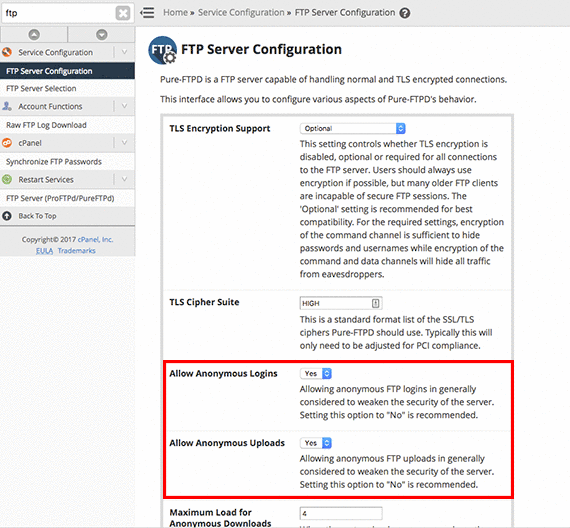Click FTP Server Configuration in the breadcrumb
Image resolution: width=570 pixels, height=528 pixels.
pos(345,13)
